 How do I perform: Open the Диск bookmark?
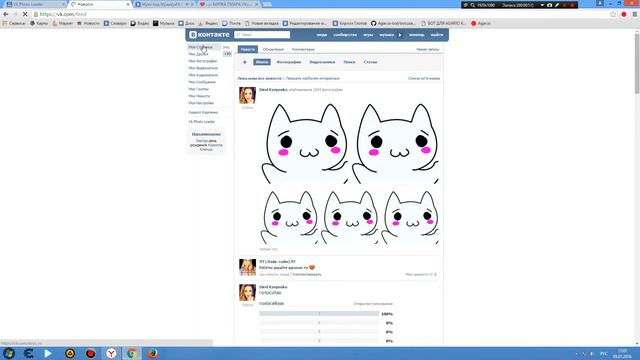click(x=186, y=23)
